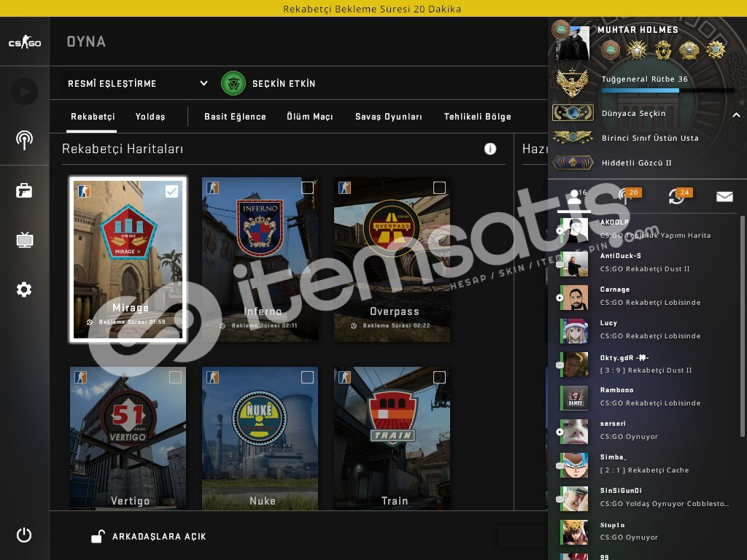This screenshot has width=747, height=560.
Task: Click the first service medal coin
Action: point(611,50)
